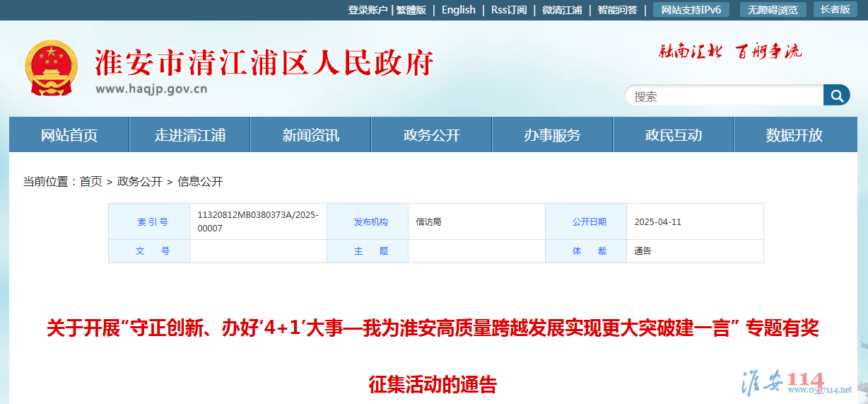The image size is (868, 404).
Task: Focus the 搜索 search input field
Action: point(724,96)
